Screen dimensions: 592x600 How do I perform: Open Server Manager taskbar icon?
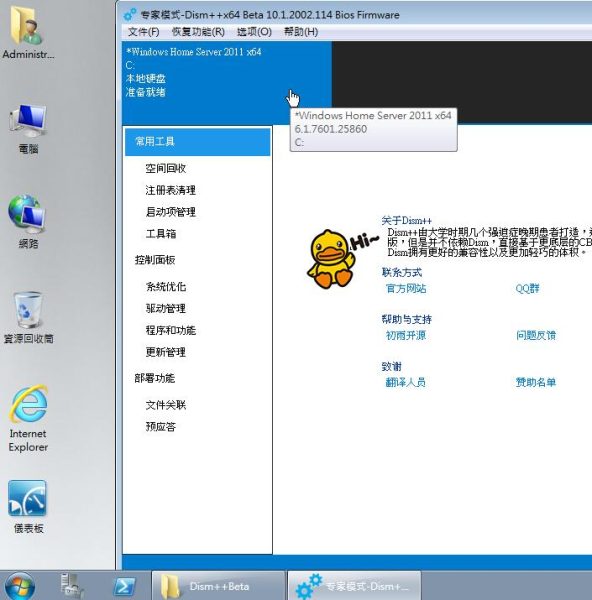(72, 586)
